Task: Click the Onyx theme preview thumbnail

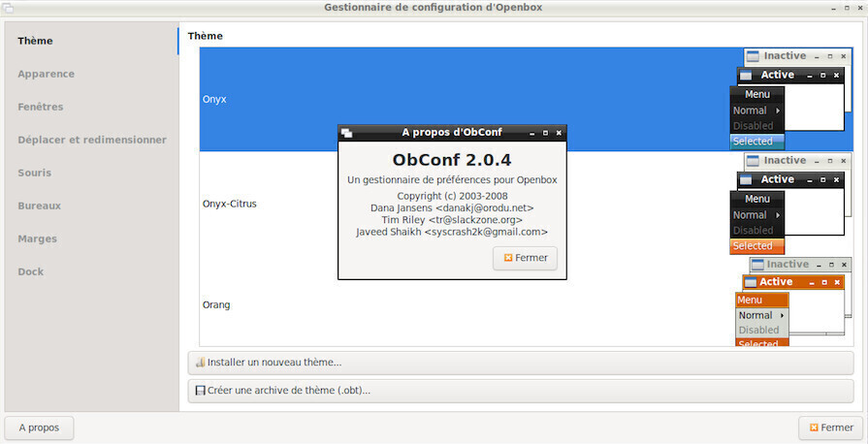Action: [x=791, y=99]
